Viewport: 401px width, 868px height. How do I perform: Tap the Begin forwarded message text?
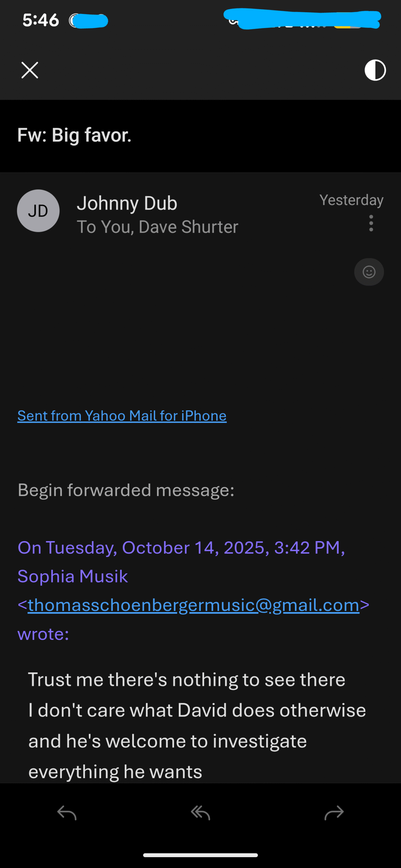coord(126,490)
